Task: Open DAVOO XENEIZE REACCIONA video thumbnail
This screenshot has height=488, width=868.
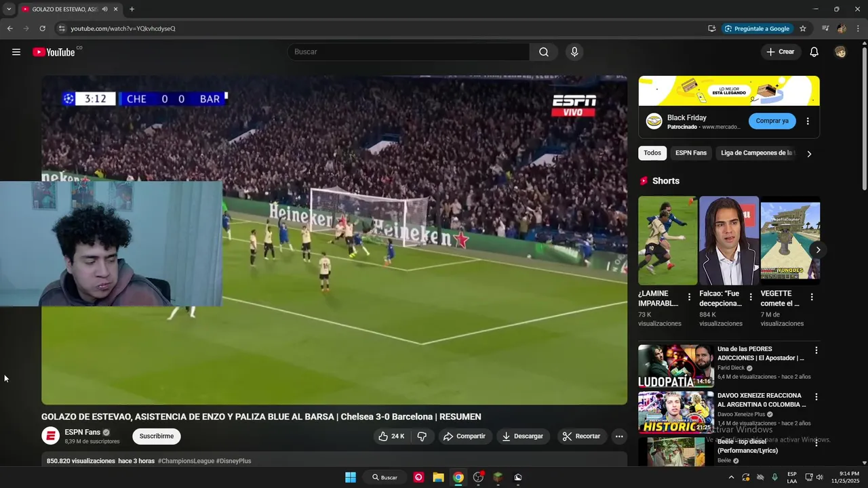Action: pos(675,412)
